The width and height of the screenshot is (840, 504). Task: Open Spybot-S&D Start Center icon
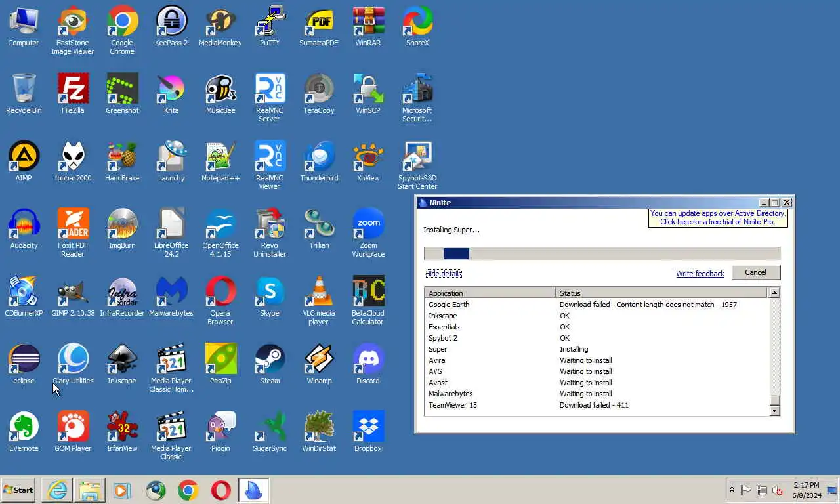tap(417, 165)
